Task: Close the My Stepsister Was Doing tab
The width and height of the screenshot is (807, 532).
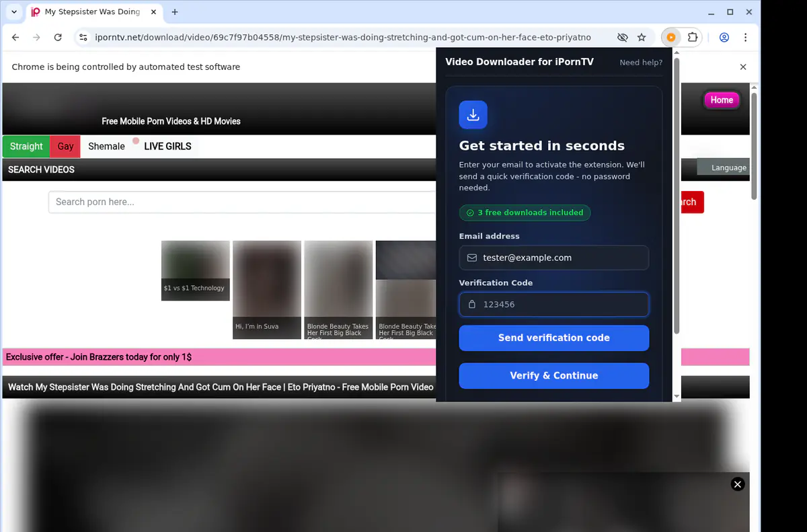Action: pyautogui.click(x=153, y=12)
